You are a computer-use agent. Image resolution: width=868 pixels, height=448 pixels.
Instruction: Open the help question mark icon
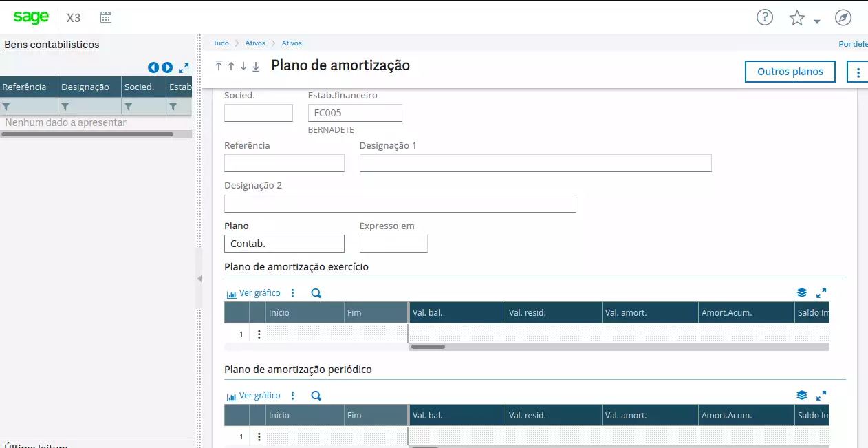tap(764, 18)
